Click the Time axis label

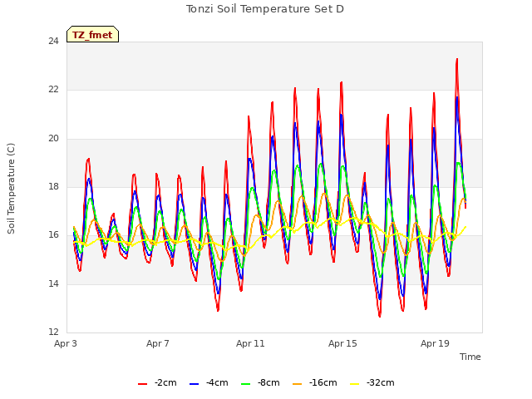[x=470, y=357]
